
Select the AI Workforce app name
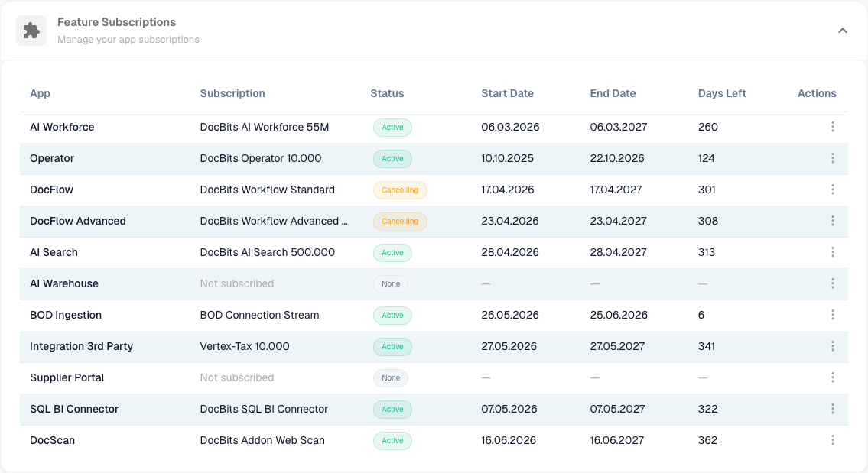(x=62, y=128)
